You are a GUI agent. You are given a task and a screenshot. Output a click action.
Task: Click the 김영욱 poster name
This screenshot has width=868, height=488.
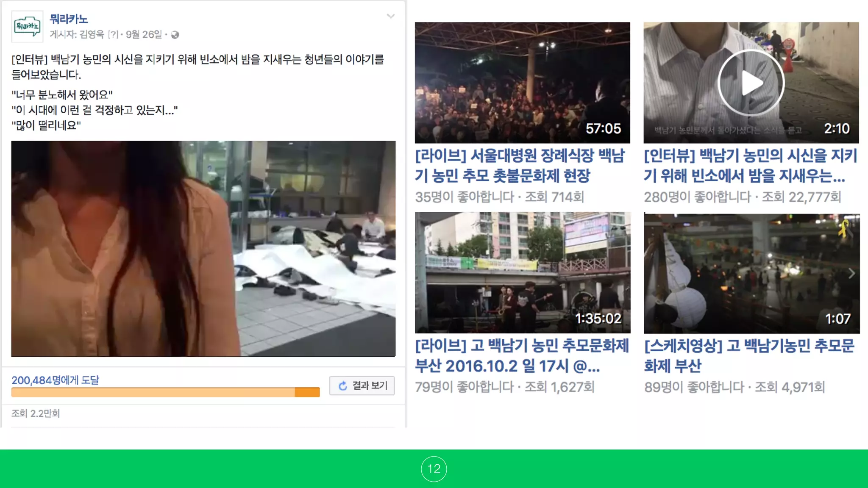(92, 34)
